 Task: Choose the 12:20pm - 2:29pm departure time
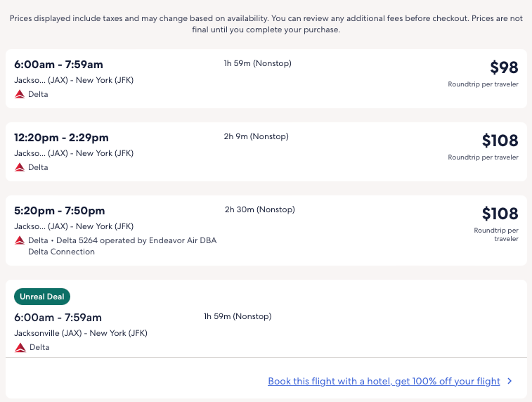(x=61, y=138)
